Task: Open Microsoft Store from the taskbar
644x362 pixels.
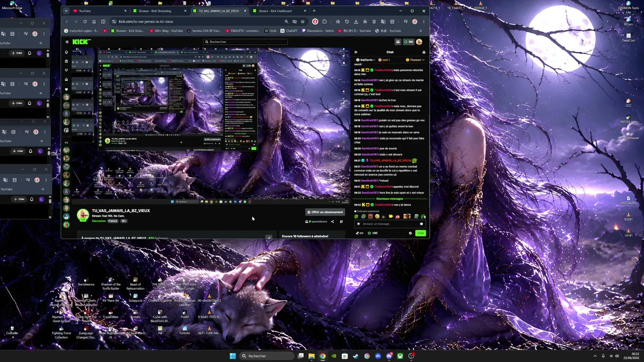Action: point(345,356)
